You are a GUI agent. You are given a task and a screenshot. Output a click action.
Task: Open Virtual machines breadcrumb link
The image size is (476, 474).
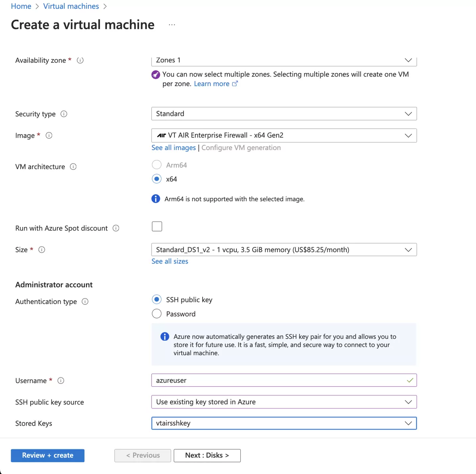[71, 6]
